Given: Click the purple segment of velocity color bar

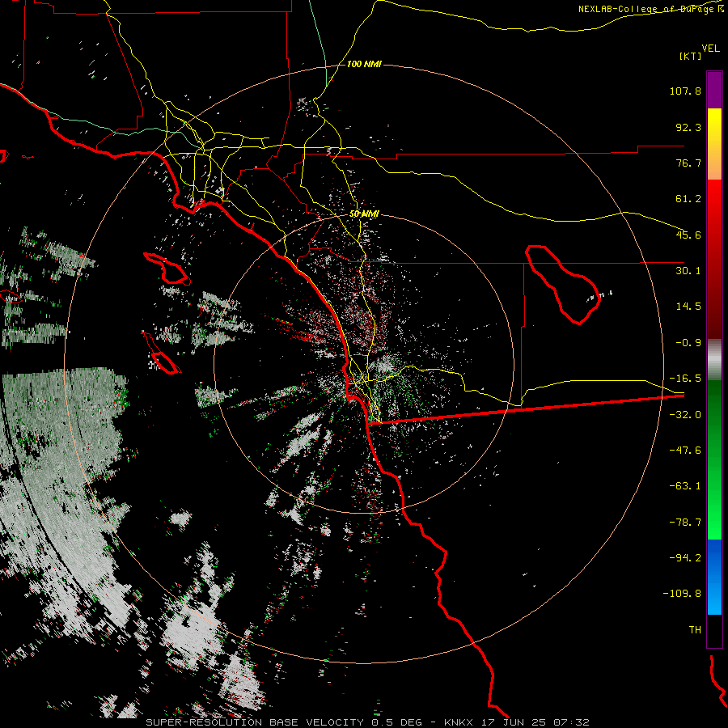Looking at the screenshot, I should click(714, 90).
